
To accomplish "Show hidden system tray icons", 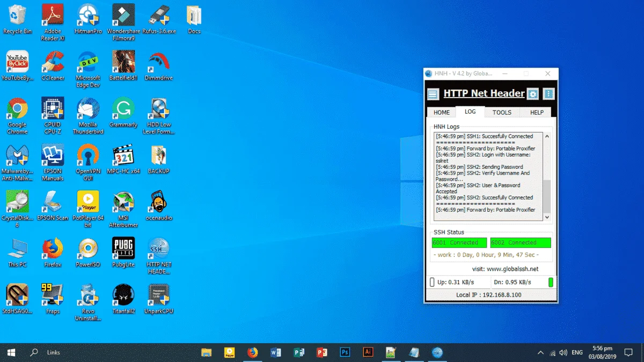I will 540,352.
